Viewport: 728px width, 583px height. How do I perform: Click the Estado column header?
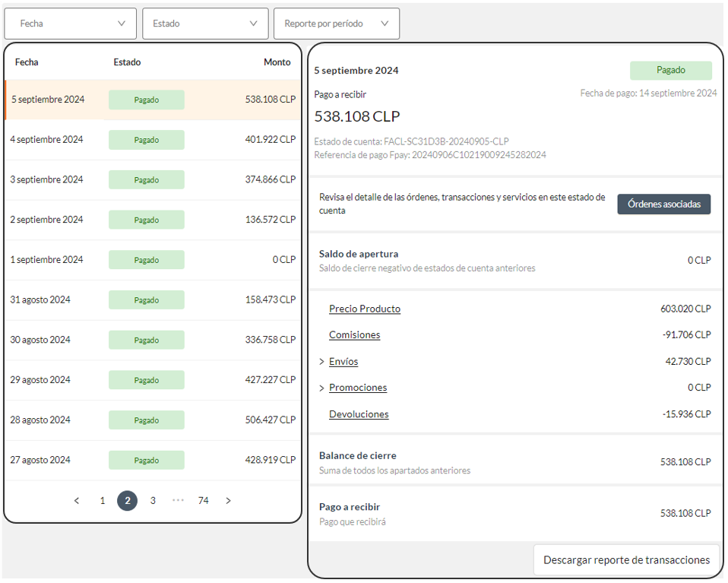click(x=127, y=62)
